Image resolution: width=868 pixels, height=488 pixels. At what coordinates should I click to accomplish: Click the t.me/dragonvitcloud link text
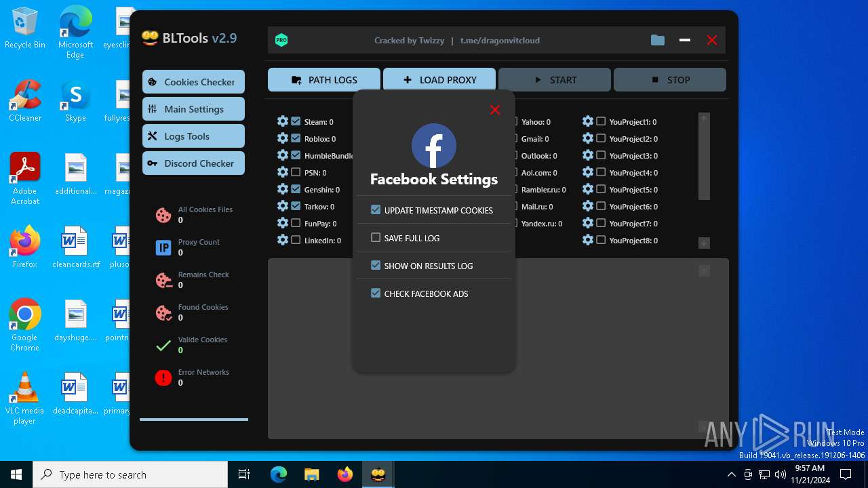point(500,40)
